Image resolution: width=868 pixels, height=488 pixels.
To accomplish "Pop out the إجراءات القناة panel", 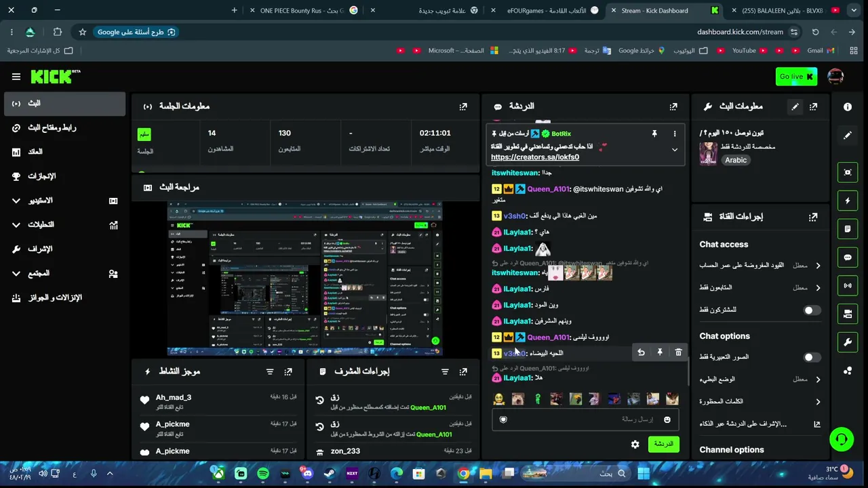I will (813, 217).
